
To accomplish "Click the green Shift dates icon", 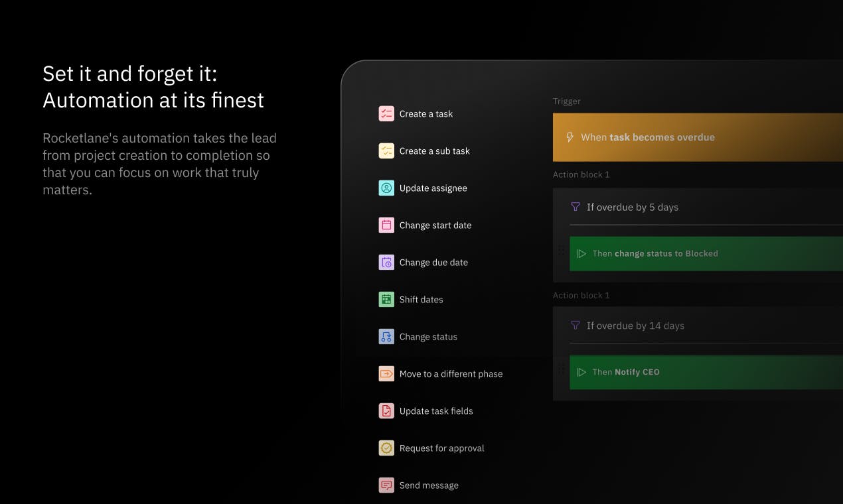I will (x=386, y=299).
